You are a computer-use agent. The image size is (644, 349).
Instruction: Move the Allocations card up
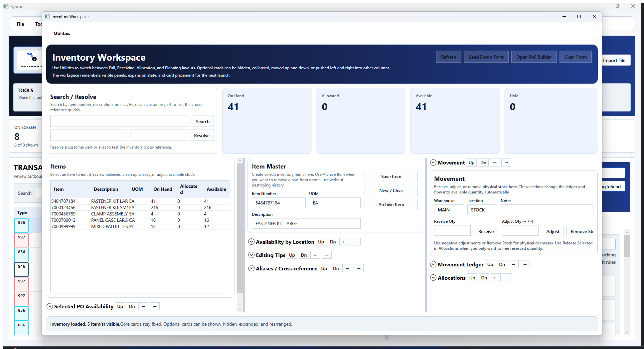(472, 277)
